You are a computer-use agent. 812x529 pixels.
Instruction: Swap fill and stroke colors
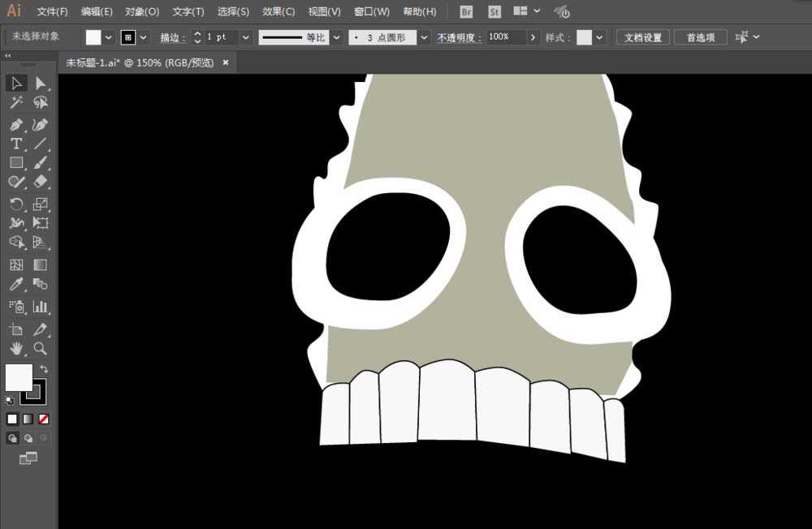pos(44,369)
